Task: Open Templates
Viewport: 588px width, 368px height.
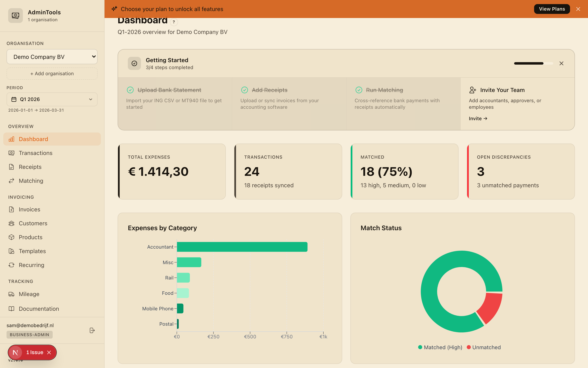Action: tap(52, 251)
